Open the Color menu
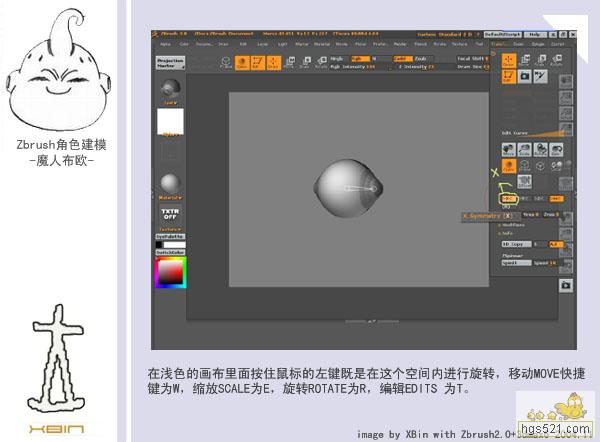Viewport: 600px width, 442px height. 184,44
